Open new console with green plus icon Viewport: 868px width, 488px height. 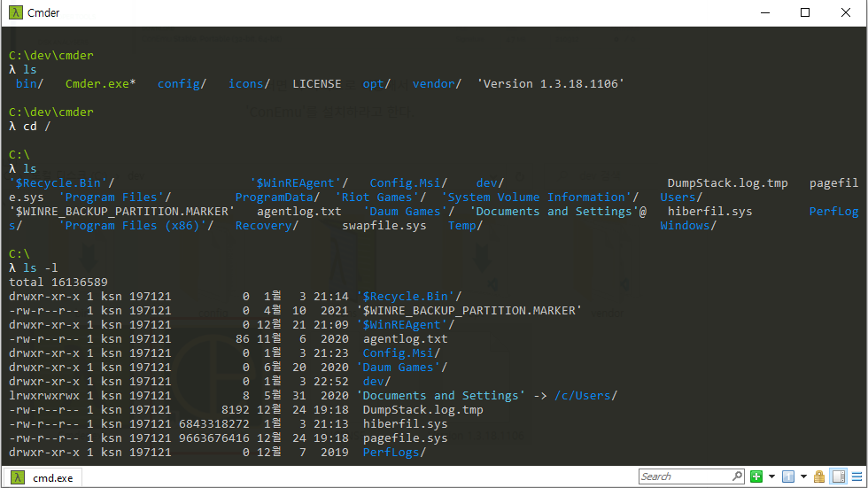click(x=756, y=476)
